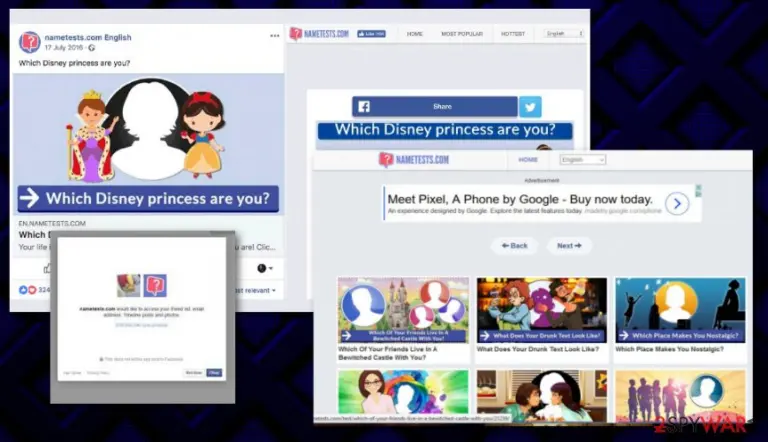Open Which Of Your Friends Live In Bewitched Castle title
This screenshot has width=768, height=442.
[x=387, y=353]
